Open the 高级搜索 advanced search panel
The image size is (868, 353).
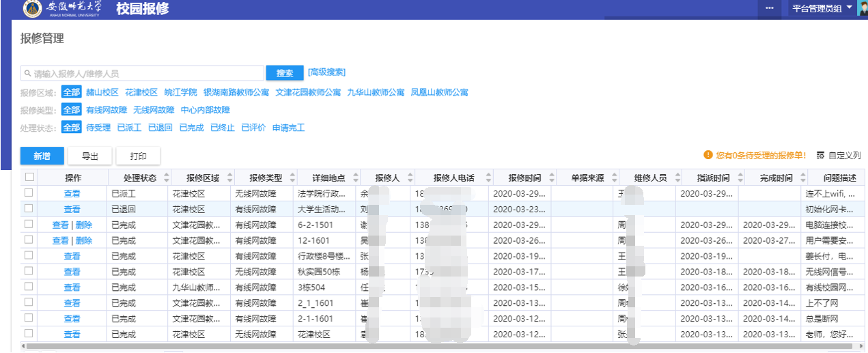(326, 72)
